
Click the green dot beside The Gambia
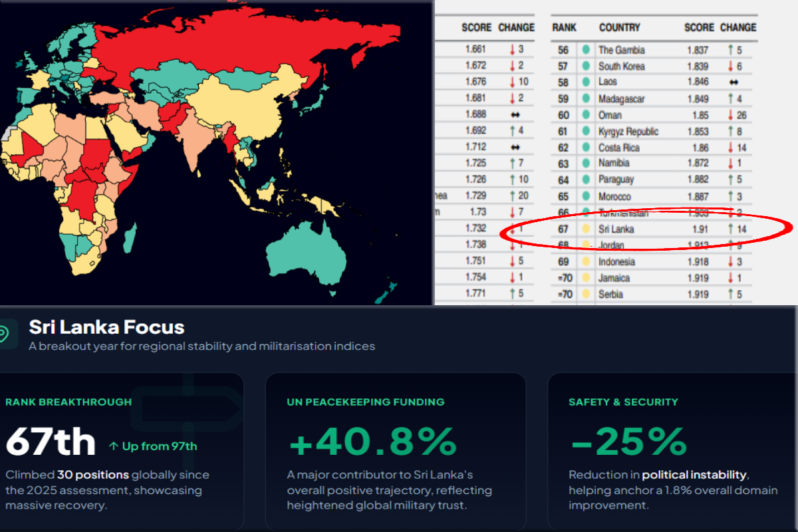[x=586, y=50]
